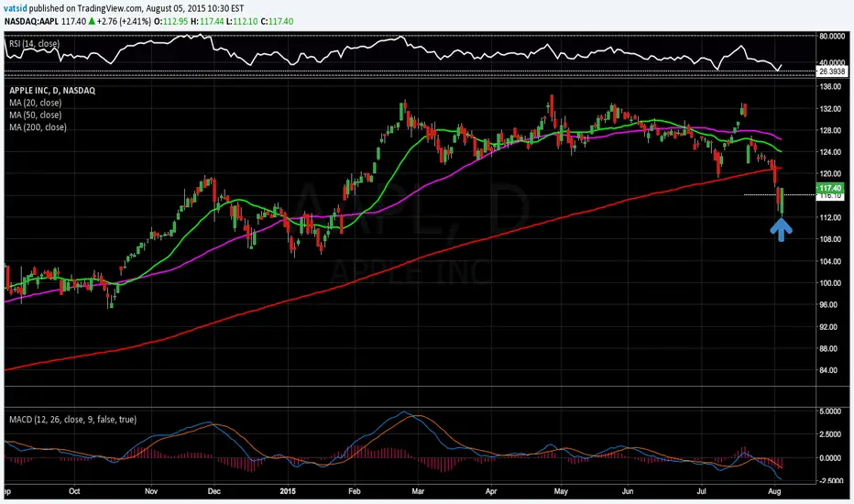This screenshot has width=854, height=504.
Task: Click the 124.00 price axis label
Action: [x=830, y=152]
